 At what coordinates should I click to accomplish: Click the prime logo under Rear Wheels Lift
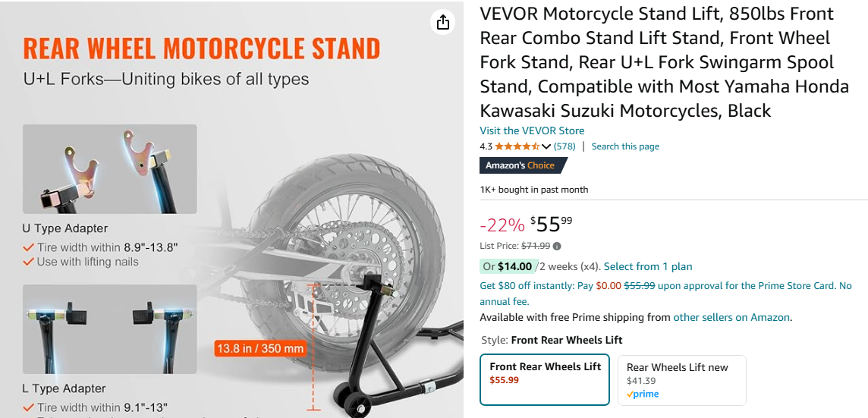[x=643, y=394]
